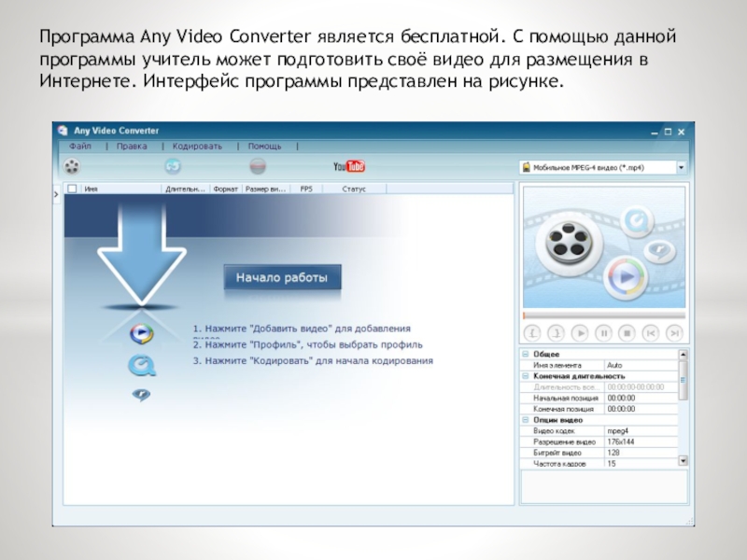Edit the Конечная позиция time value
Viewport: 747px width, 560px height.
coord(641,409)
